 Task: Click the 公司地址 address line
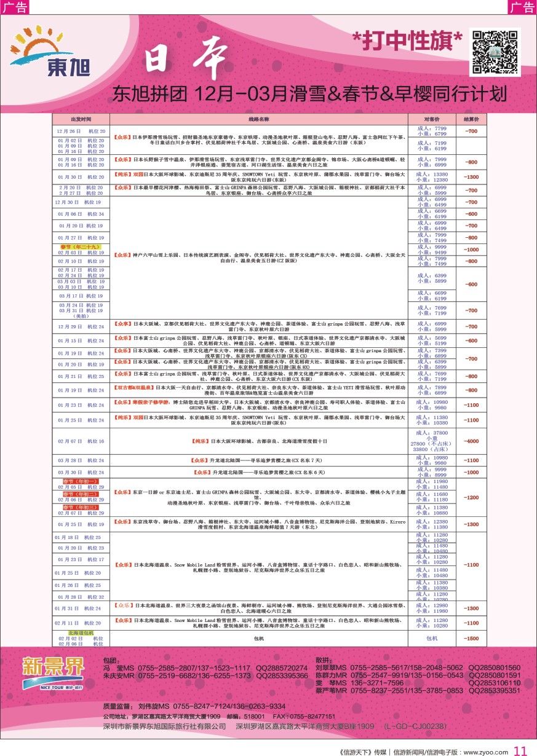click(162, 717)
